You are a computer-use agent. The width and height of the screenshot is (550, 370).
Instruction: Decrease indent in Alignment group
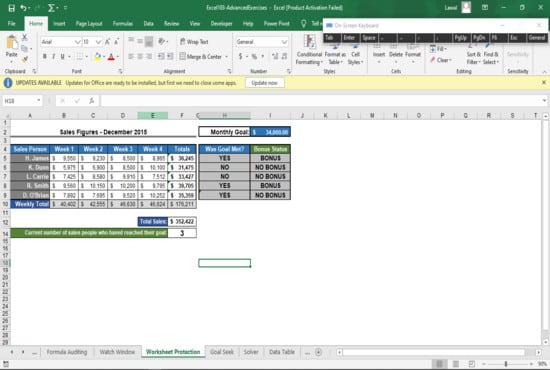pyautogui.click(x=161, y=56)
